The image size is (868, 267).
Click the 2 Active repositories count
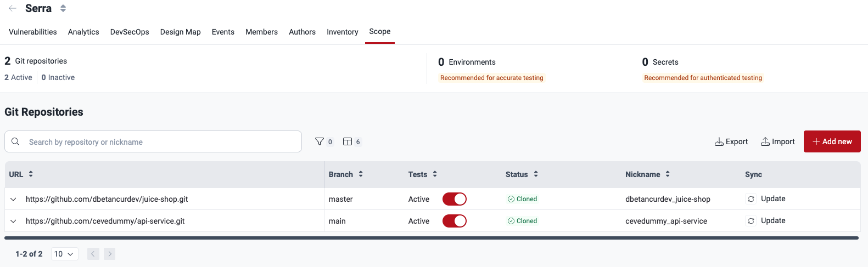(x=18, y=77)
